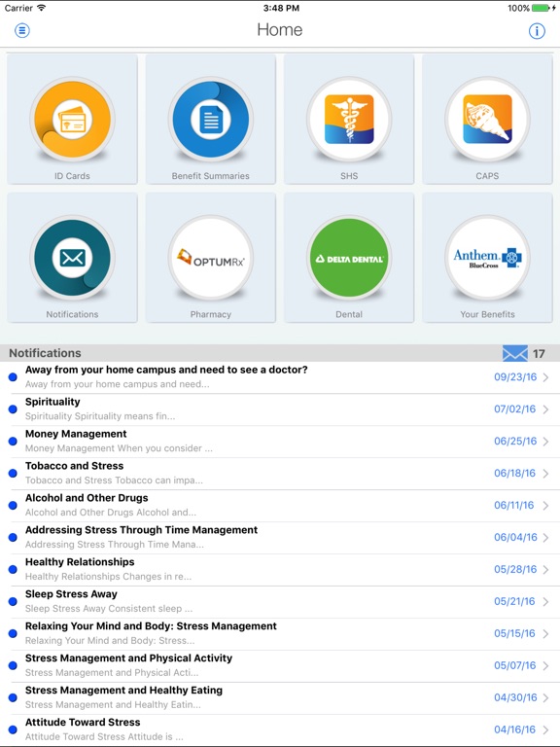Tap the envelope icon showing 17 notifications
The height and width of the screenshot is (747, 560).
514,353
